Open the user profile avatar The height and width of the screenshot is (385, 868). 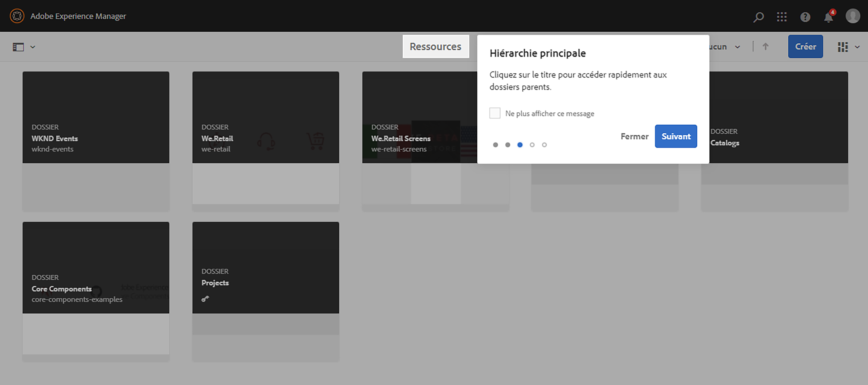click(852, 16)
